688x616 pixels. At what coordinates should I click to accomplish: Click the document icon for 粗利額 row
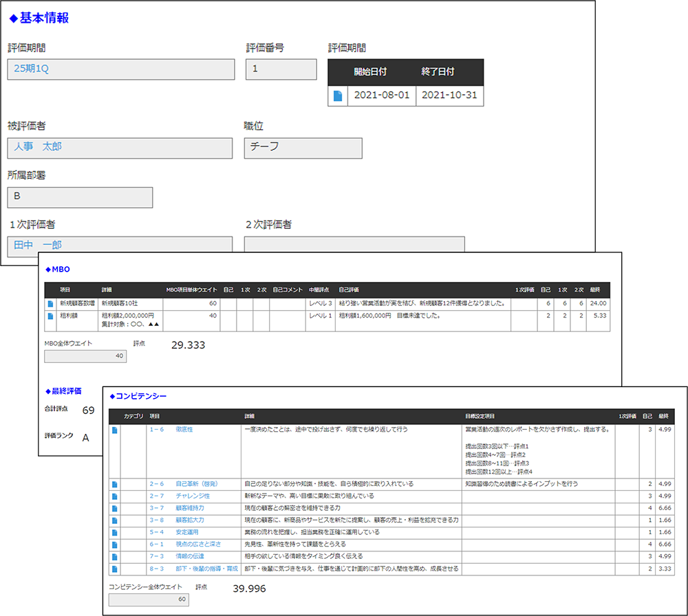tap(50, 316)
